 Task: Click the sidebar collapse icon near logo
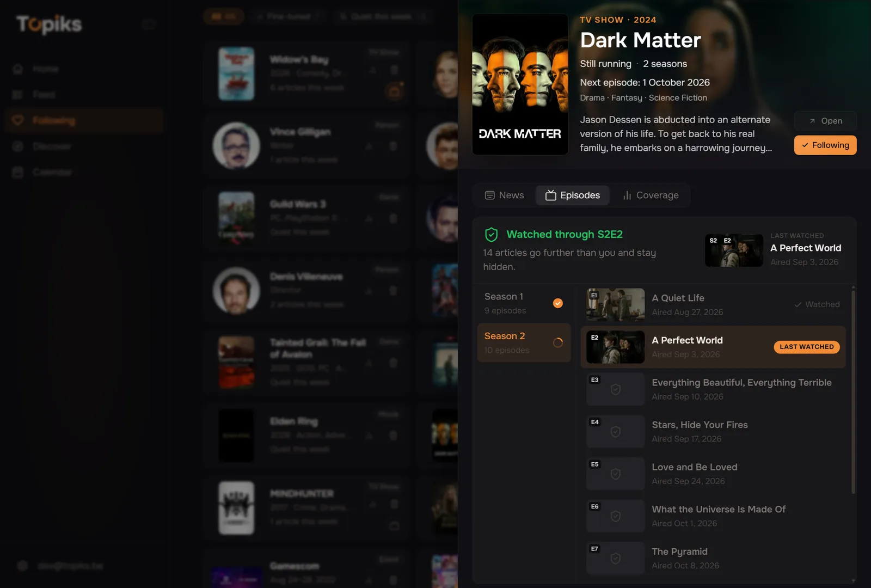point(148,24)
